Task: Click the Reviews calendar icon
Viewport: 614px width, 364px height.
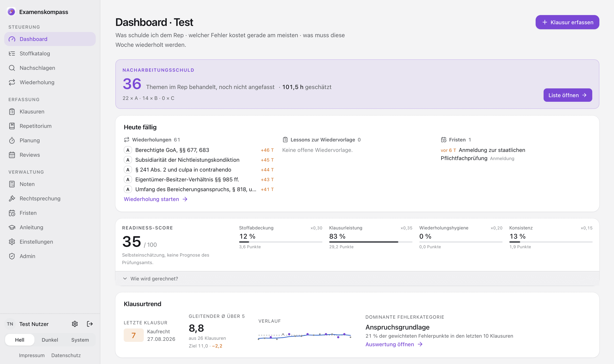Action: click(12, 155)
